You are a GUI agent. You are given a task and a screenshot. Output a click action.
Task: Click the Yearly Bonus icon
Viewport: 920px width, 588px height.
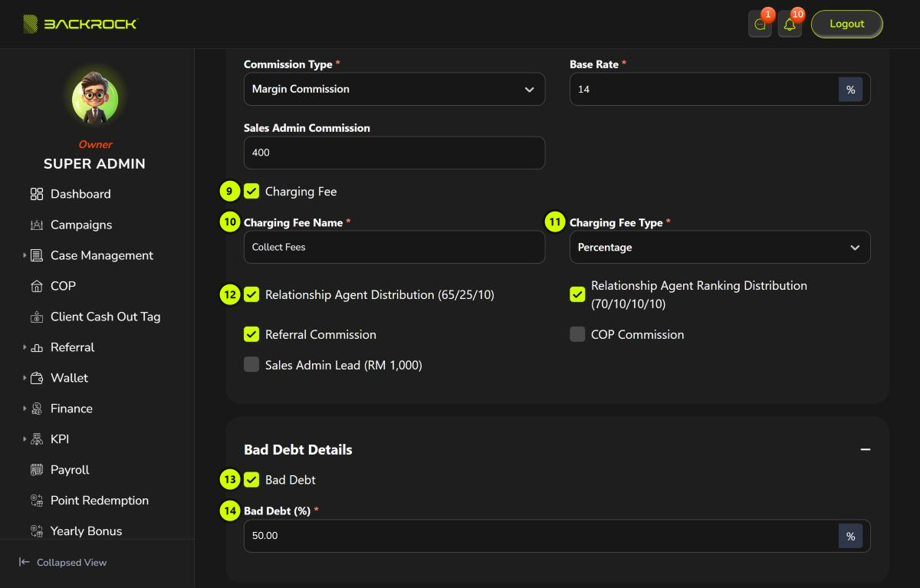[37, 531]
